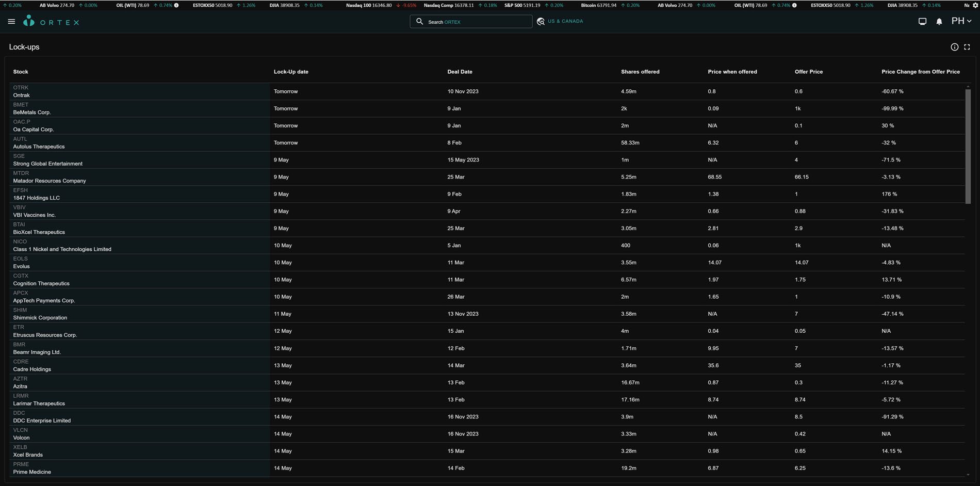Sort by Price Change from Offer Price

(x=920, y=72)
